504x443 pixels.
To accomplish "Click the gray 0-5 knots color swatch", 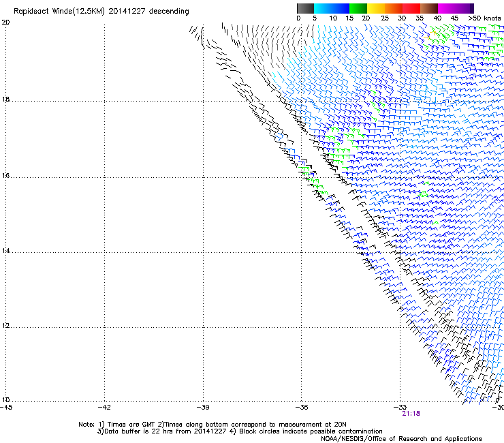I will (305, 8).
